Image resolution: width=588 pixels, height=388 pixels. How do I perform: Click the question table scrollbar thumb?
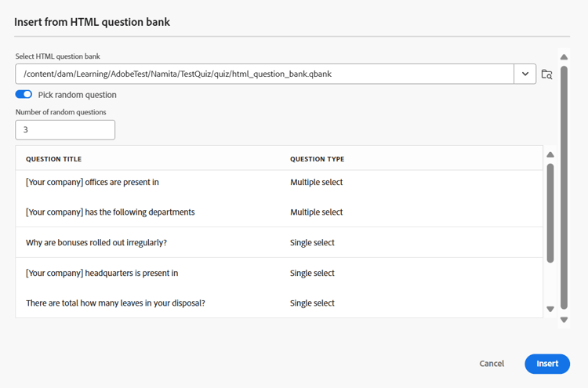click(550, 212)
